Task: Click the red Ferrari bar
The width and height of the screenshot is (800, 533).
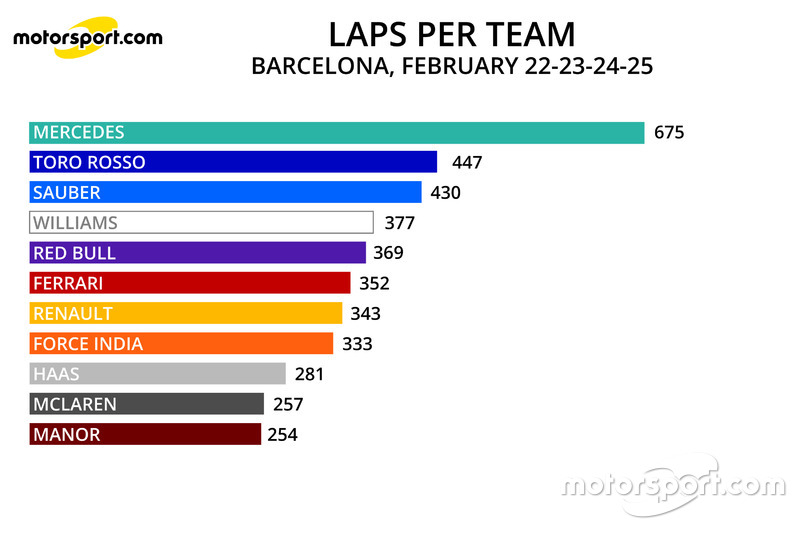Action: tap(190, 283)
